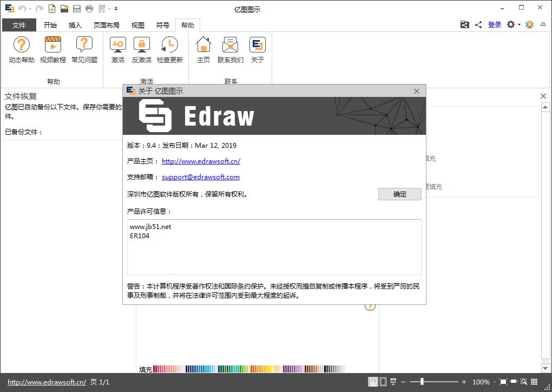The image size is (552, 392).
Task: Click the undo icon in quick access toolbar
Action: pos(22,9)
